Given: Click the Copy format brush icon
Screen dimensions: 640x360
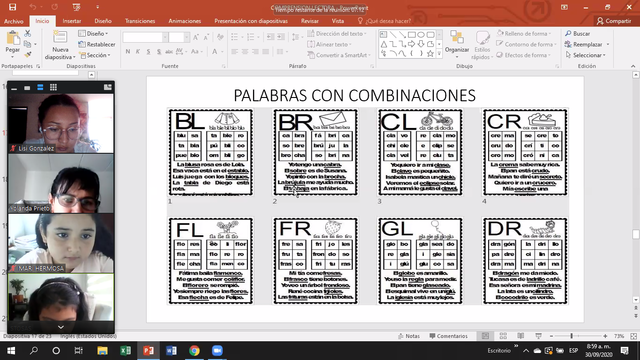Looking at the screenshot, I should tap(28, 54).
